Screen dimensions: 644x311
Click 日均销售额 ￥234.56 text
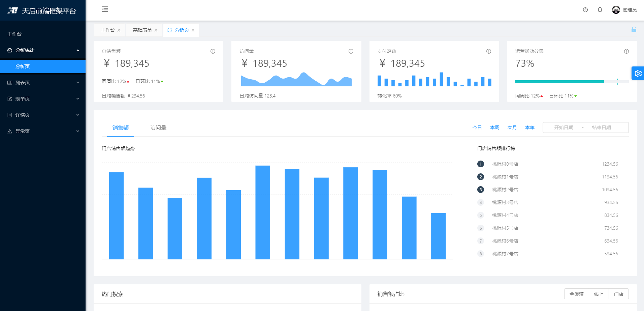pyautogui.click(x=123, y=96)
